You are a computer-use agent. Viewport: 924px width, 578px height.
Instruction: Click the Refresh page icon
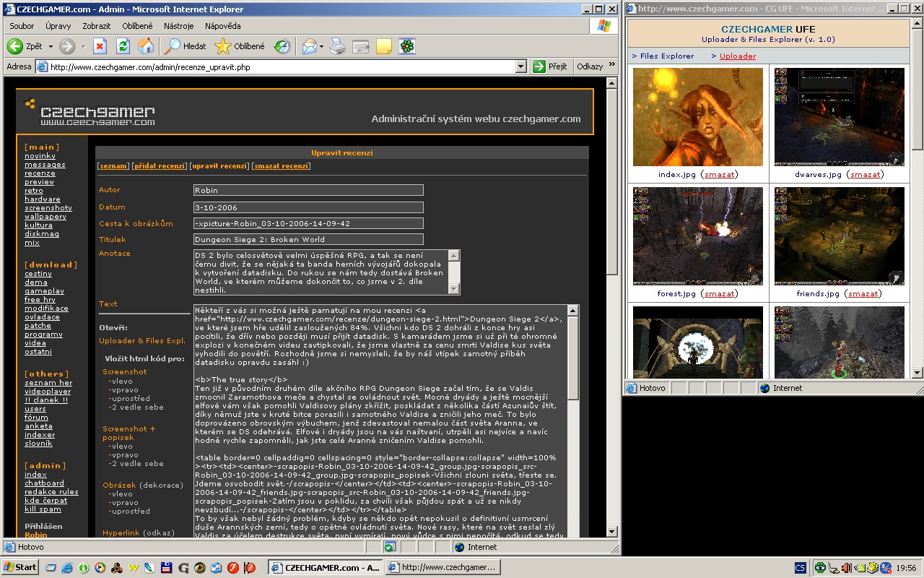[x=123, y=46]
